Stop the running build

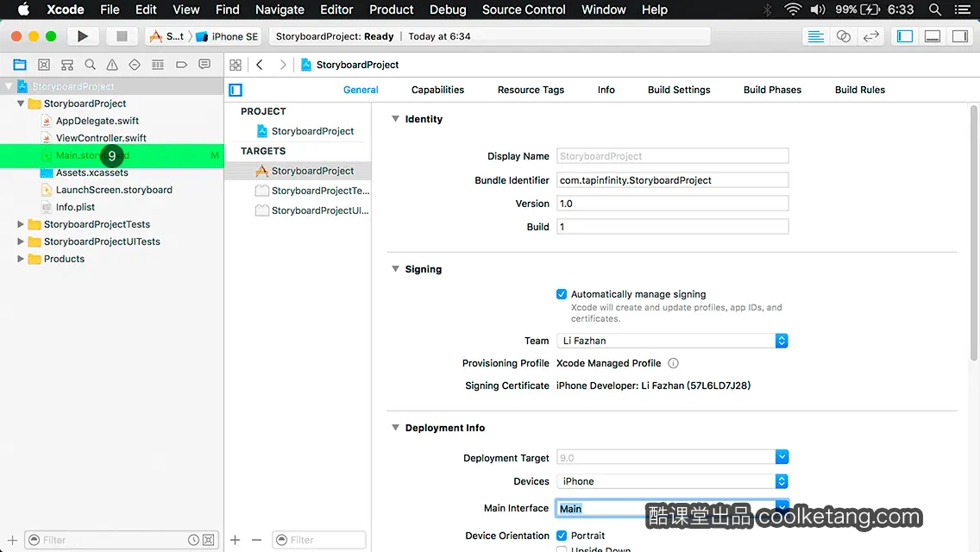pos(122,36)
